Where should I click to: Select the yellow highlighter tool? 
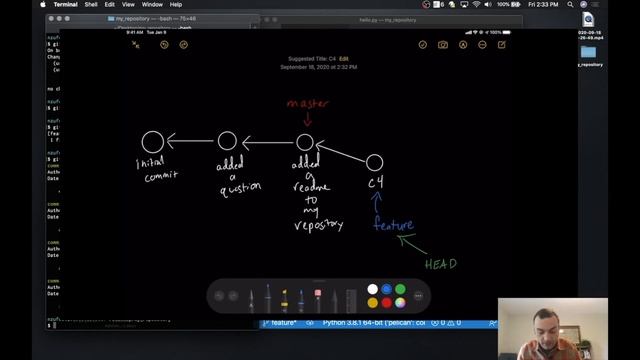[x=284, y=300]
